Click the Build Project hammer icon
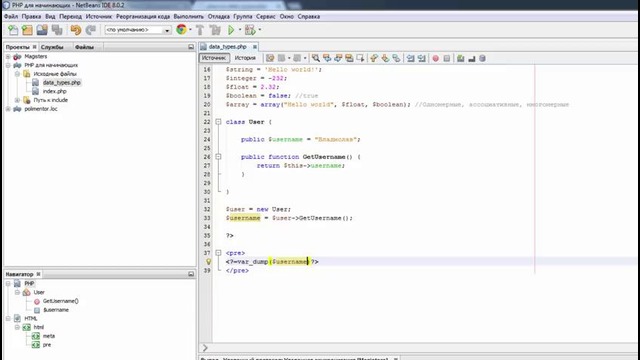640x360 pixels. 200,30
